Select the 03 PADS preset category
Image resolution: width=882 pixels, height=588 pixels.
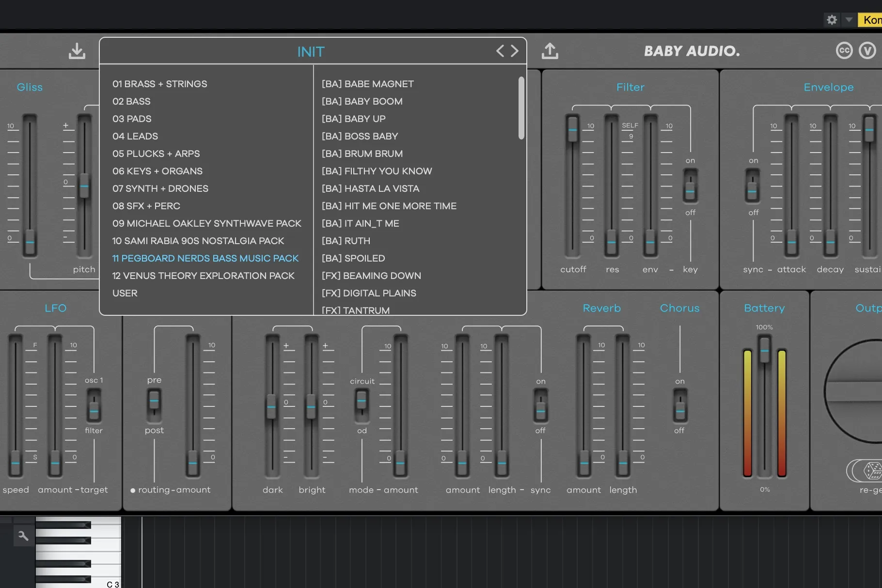point(132,119)
